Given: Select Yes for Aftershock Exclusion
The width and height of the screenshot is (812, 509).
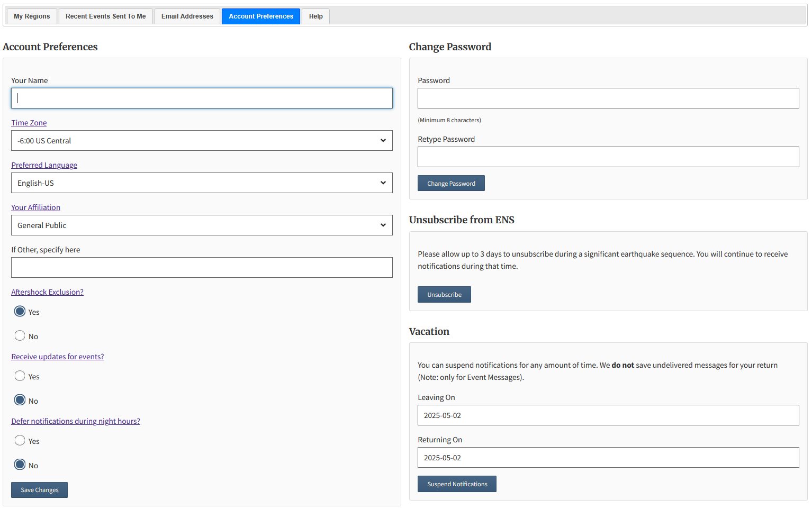Looking at the screenshot, I should 20,312.
